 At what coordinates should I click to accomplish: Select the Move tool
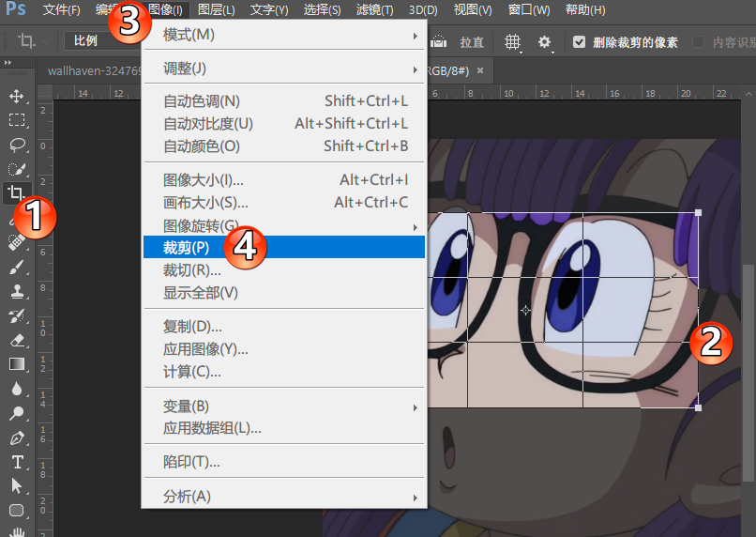point(17,96)
